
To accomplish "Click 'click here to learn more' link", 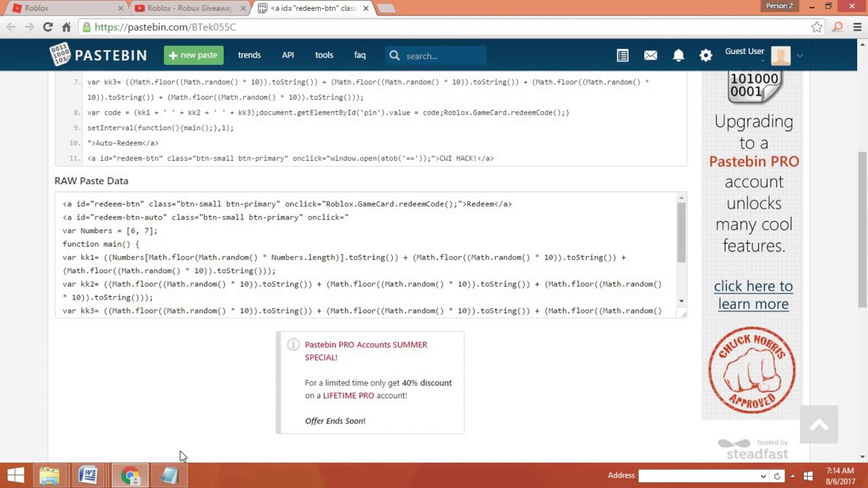I will point(753,295).
